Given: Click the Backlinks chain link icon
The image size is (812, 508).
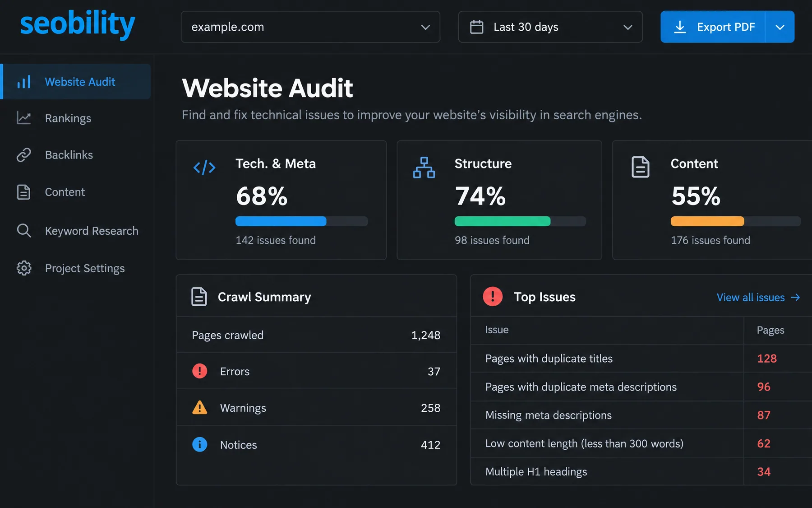Looking at the screenshot, I should 24,155.
